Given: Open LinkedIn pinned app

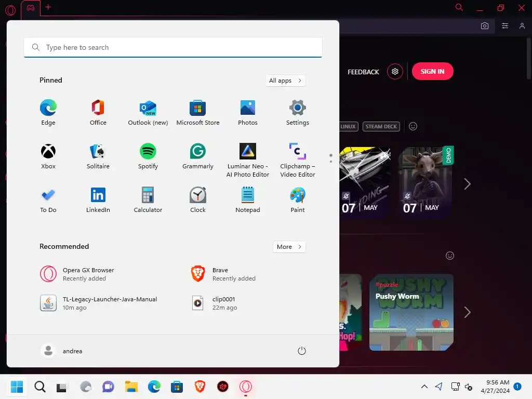Looking at the screenshot, I should 98,200.
